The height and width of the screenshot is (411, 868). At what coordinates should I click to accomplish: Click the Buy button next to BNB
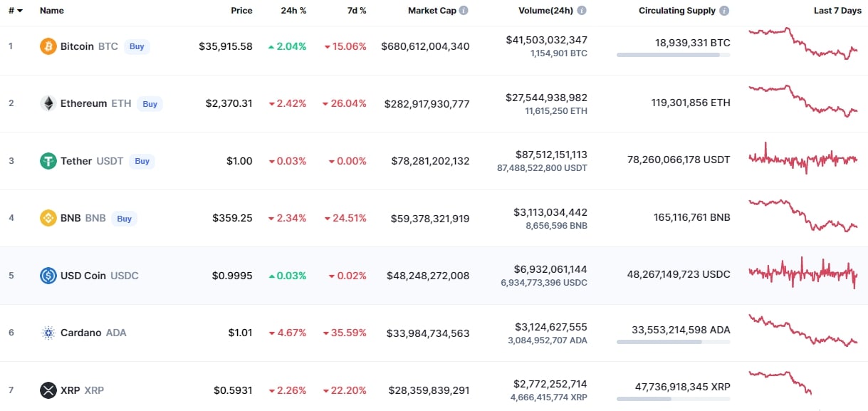(125, 219)
